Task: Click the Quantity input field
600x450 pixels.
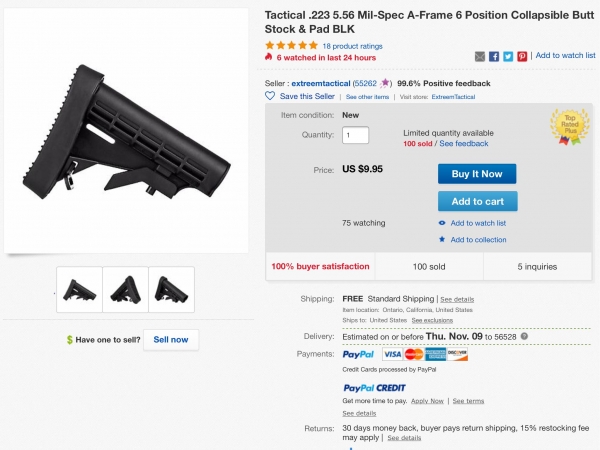Action: 355,135
